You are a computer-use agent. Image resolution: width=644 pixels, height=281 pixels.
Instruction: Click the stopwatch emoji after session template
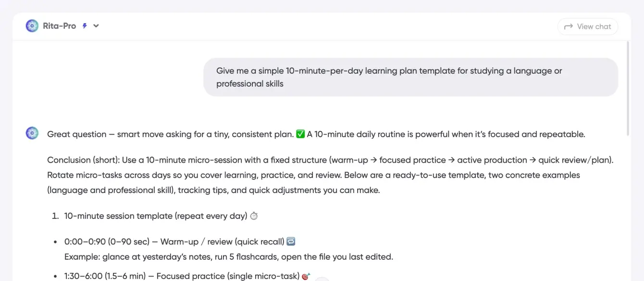pyautogui.click(x=254, y=216)
